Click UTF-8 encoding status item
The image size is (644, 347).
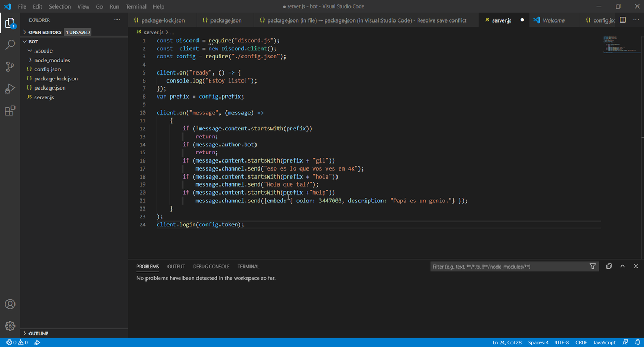pos(562,343)
